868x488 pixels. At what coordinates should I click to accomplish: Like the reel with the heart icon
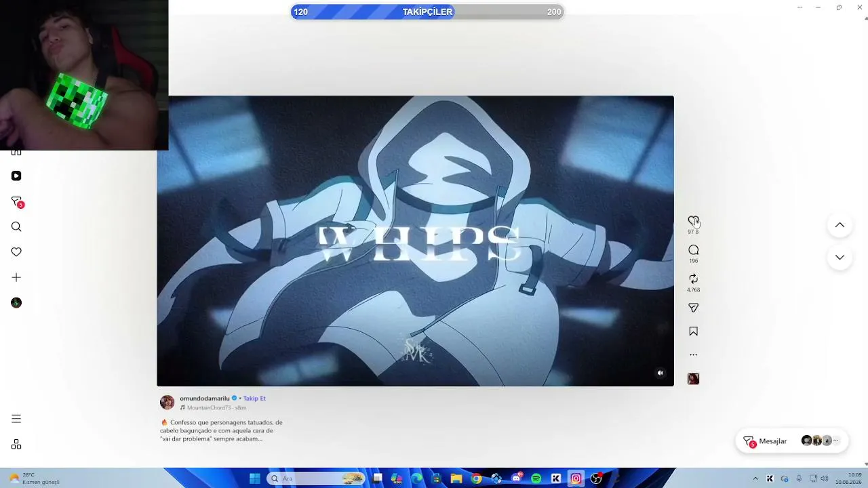[x=693, y=221]
